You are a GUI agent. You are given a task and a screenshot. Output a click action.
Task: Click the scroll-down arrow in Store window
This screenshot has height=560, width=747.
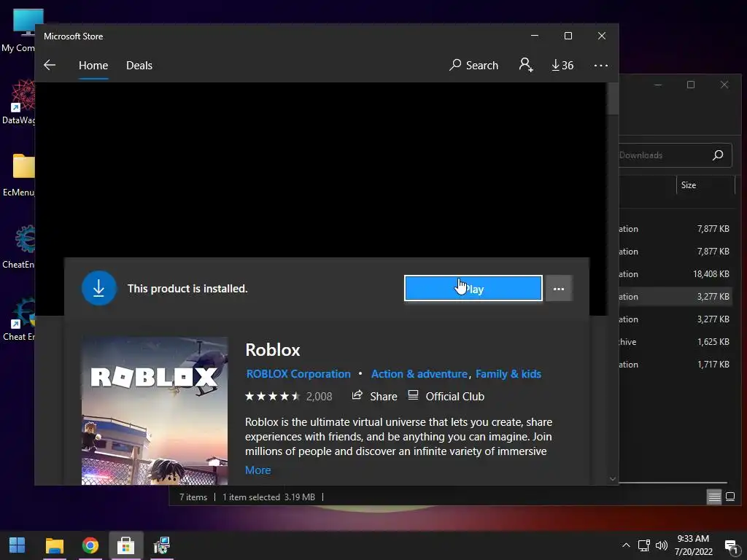[613, 478]
